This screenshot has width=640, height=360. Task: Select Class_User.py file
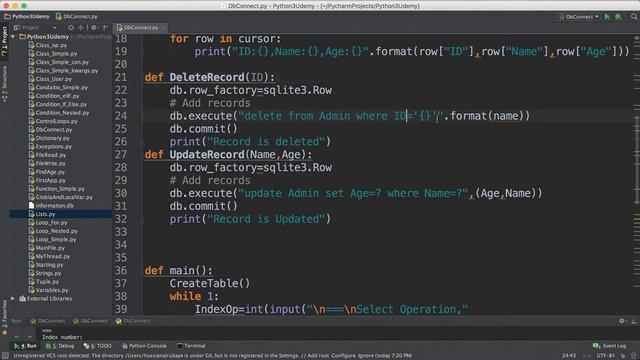50,79
